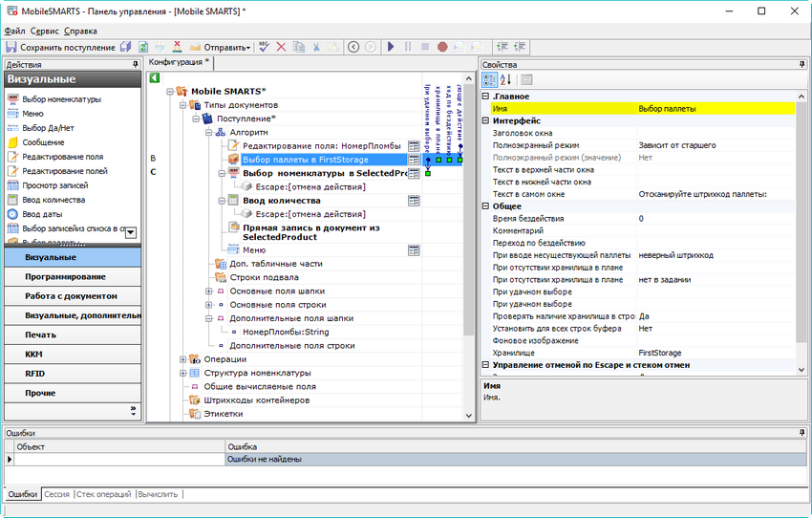The height and width of the screenshot is (518, 812).
Task: Expand the Структура номенклатуры node
Action: 182,373
